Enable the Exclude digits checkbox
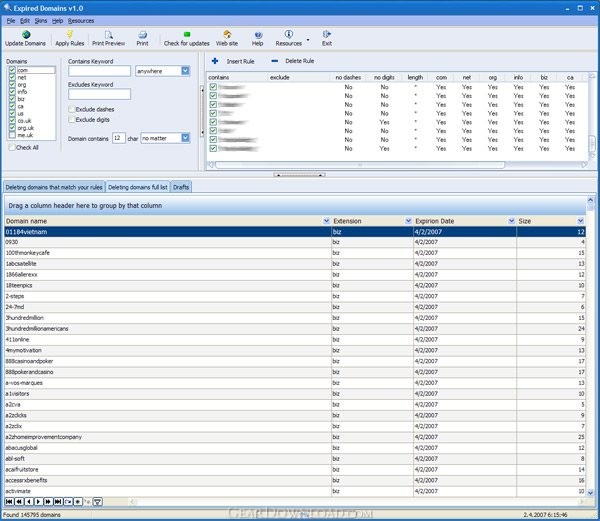This screenshot has height=521, width=600. (72, 120)
